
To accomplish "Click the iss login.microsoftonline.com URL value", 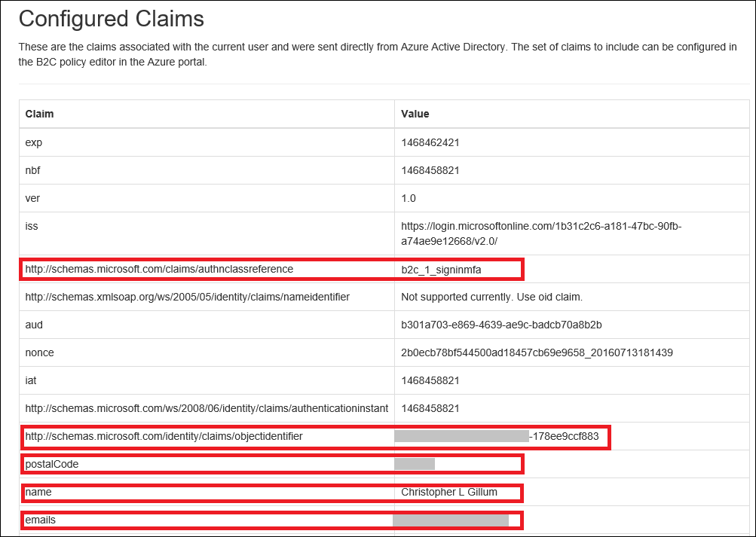I will 541,233.
